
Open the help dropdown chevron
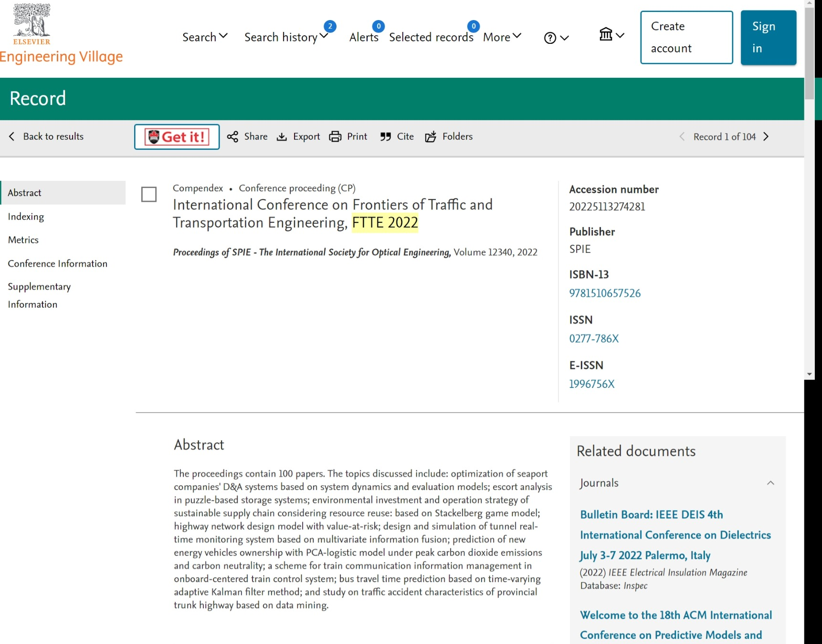pos(565,38)
